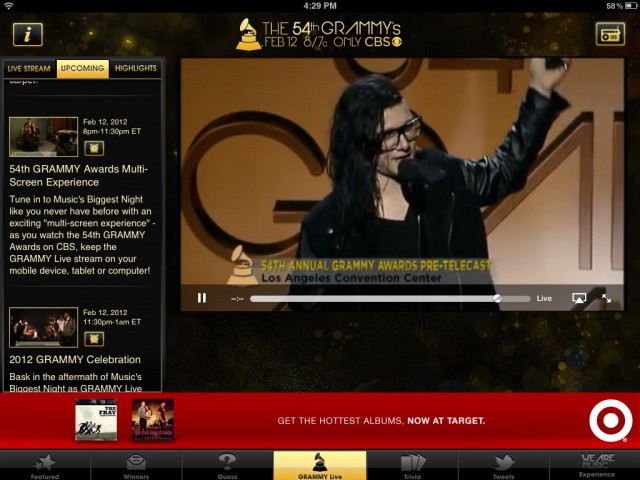
Task: Open the Winners section
Action: click(x=136, y=466)
